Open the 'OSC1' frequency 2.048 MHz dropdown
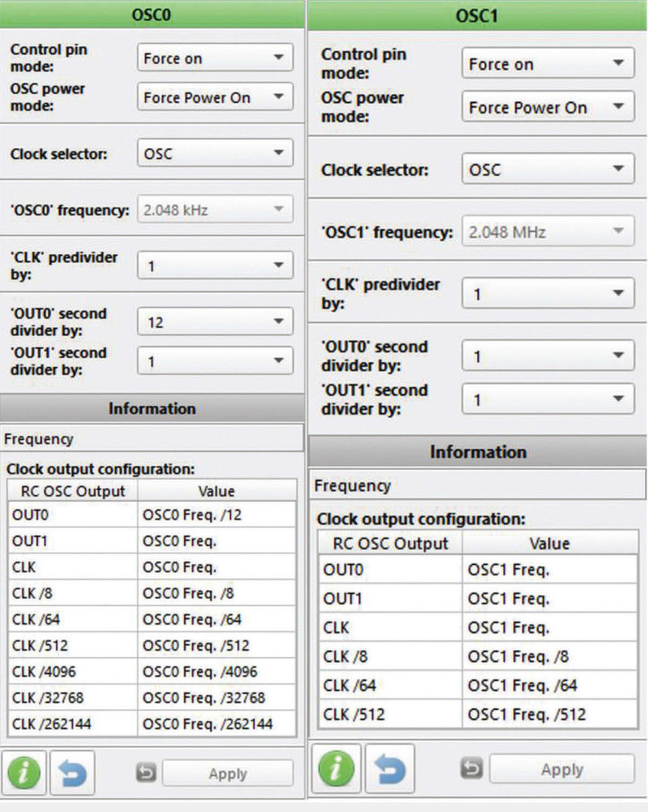The height and width of the screenshot is (812, 648). tap(548, 231)
